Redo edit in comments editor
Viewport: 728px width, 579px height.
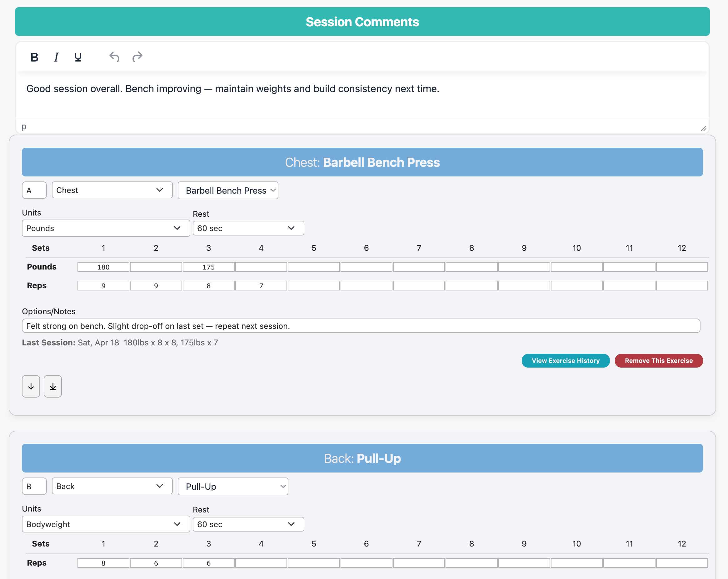pyautogui.click(x=137, y=57)
